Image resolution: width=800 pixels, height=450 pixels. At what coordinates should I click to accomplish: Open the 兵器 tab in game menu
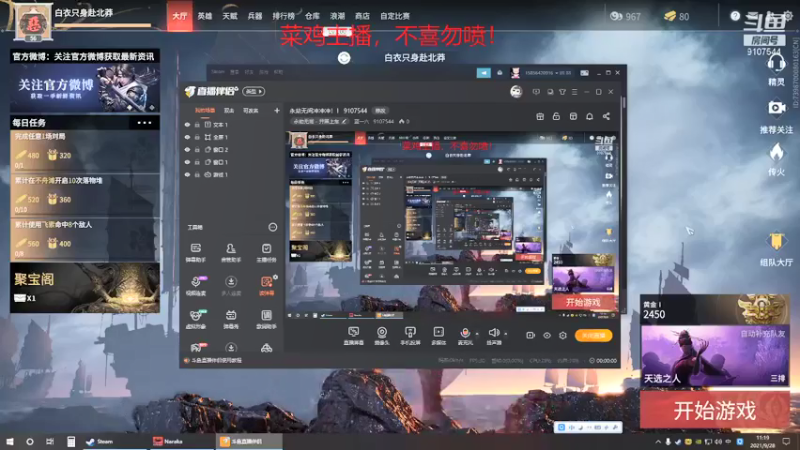pos(255,16)
